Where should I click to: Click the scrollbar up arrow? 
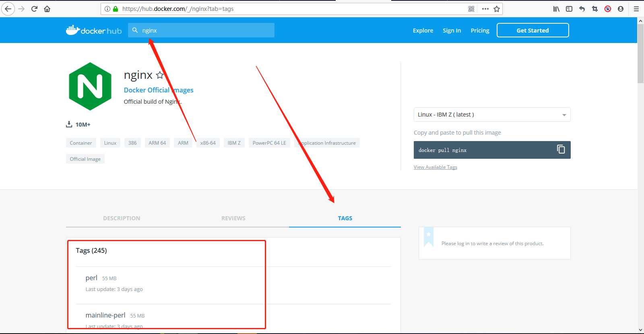coord(640,20)
